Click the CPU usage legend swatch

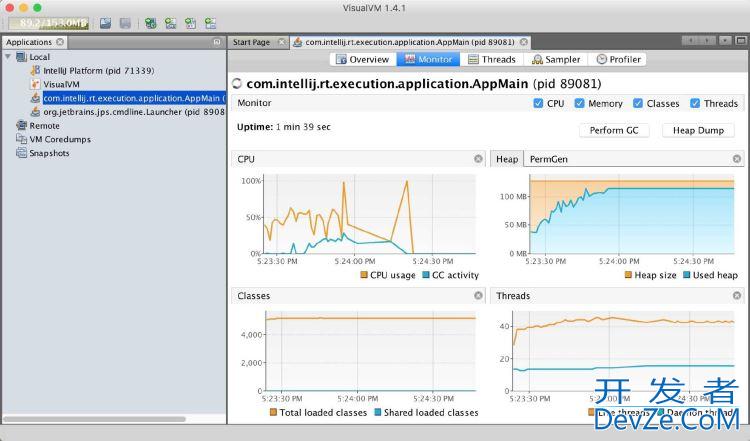pos(364,275)
